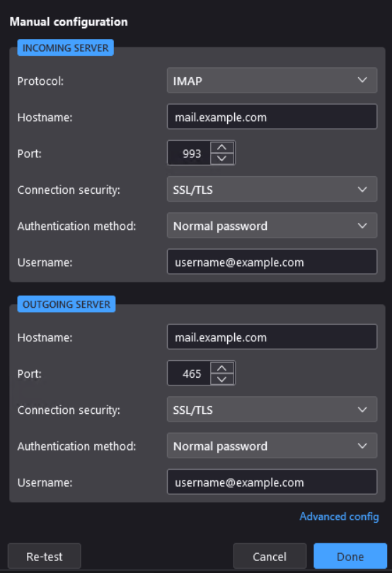Click the Cancel button
The width and height of the screenshot is (392, 573).
270,556
